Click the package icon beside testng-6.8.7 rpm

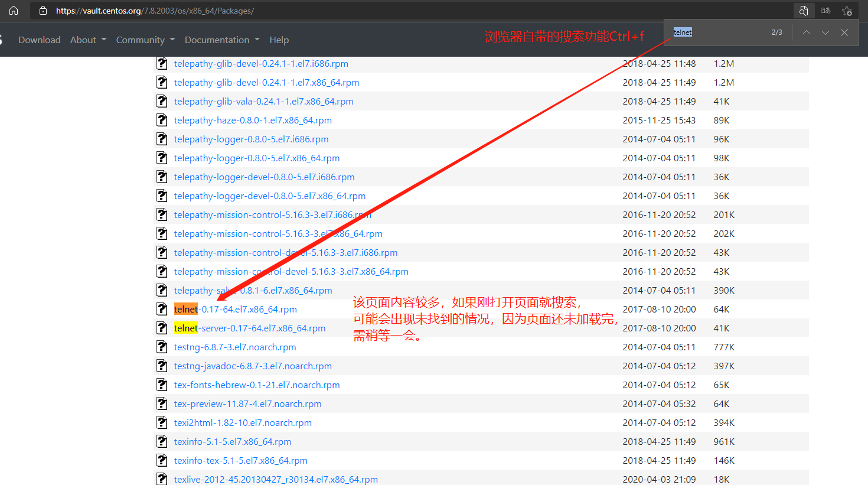coord(162,347)
